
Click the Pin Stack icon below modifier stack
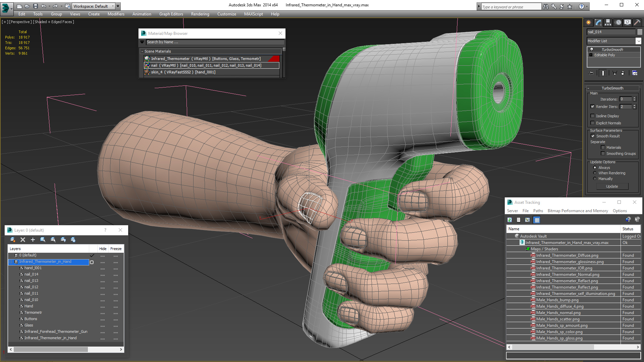pos(591,73)
